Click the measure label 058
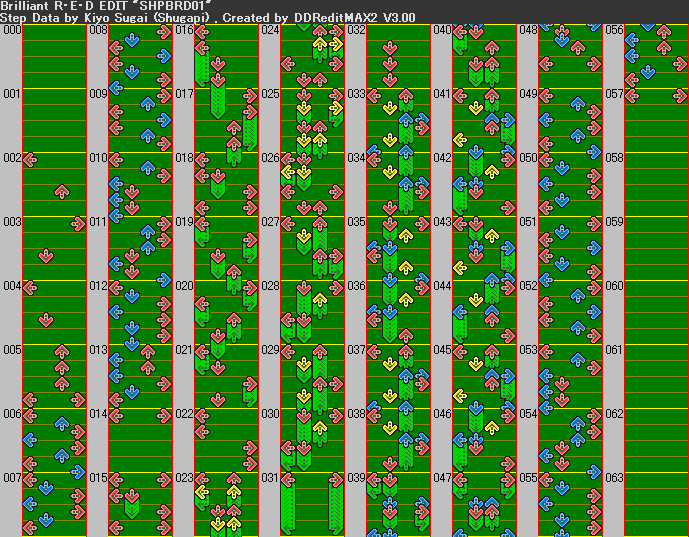Viewport: 689px width, 537px height. point(615,158)
